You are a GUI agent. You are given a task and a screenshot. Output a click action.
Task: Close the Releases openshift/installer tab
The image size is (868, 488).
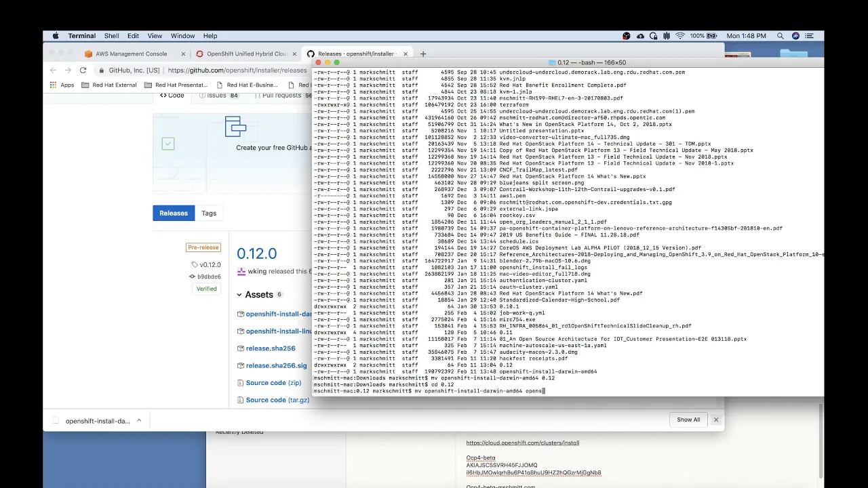[x=406, y=54]
